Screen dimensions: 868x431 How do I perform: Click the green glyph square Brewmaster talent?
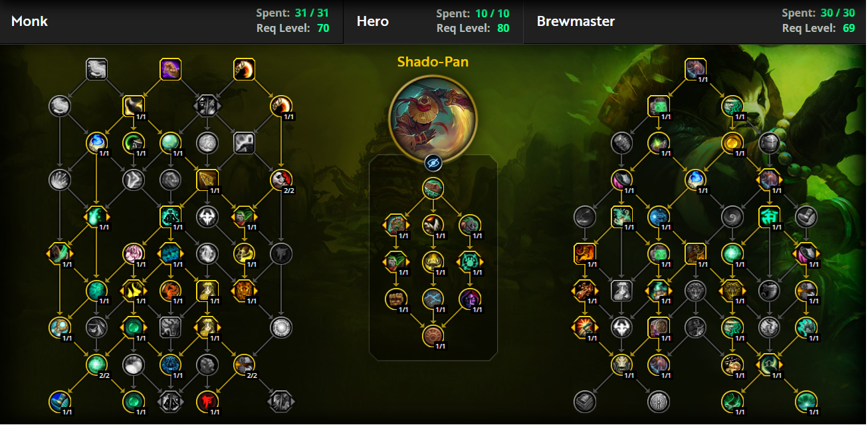(x=769, y=216)
